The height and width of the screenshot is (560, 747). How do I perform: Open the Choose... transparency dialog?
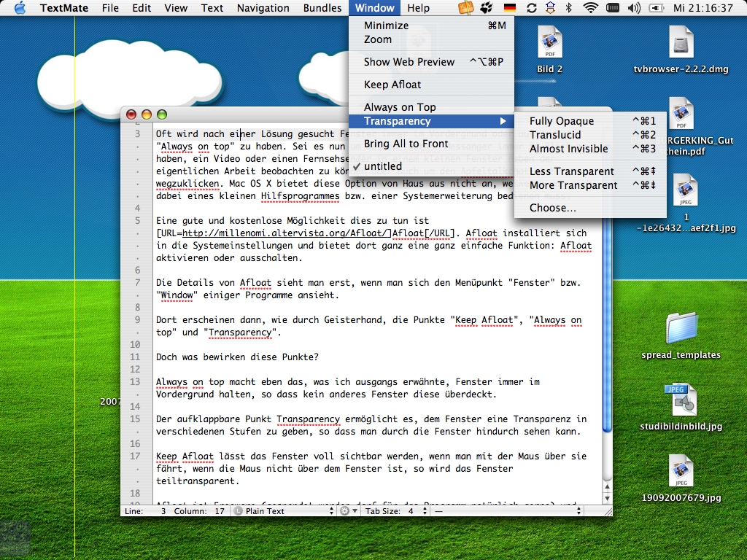coord(591,208)
